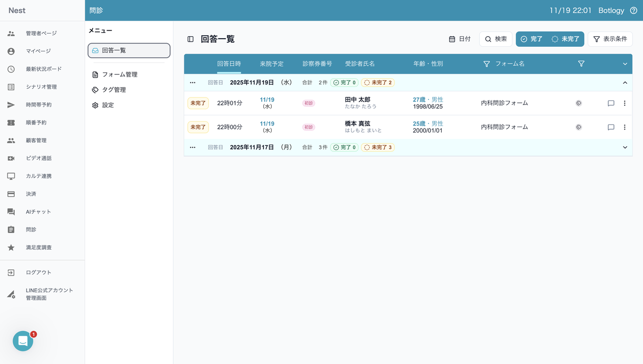Screen dimensions: 643x364
Task: Open 橋本 真弦's three-dot row menu
Action: coord(624,127)
